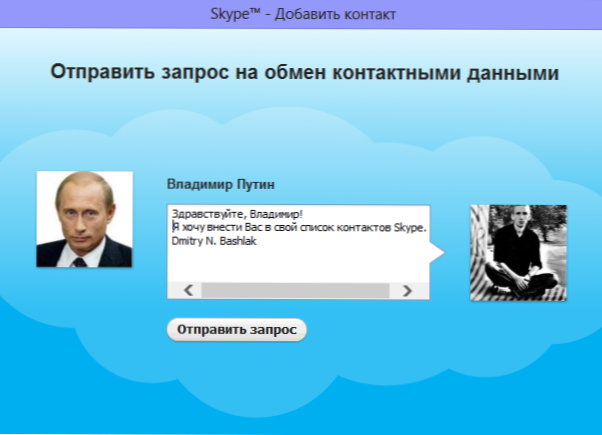Click the black-and-white sender avatar photo
Viewport: 602px width, 435px height.
(x=518, y=253)
